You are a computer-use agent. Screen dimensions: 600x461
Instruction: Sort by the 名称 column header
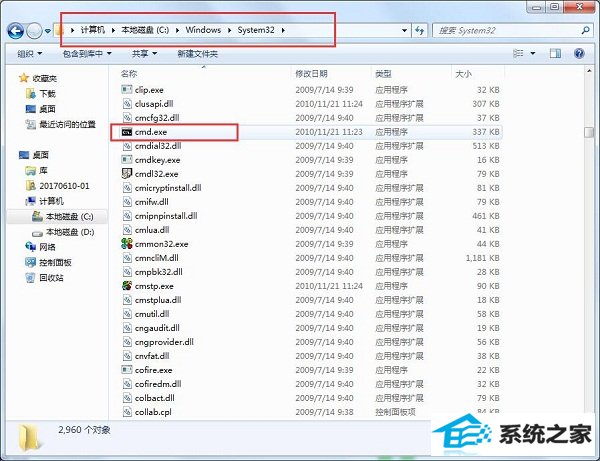129,73
